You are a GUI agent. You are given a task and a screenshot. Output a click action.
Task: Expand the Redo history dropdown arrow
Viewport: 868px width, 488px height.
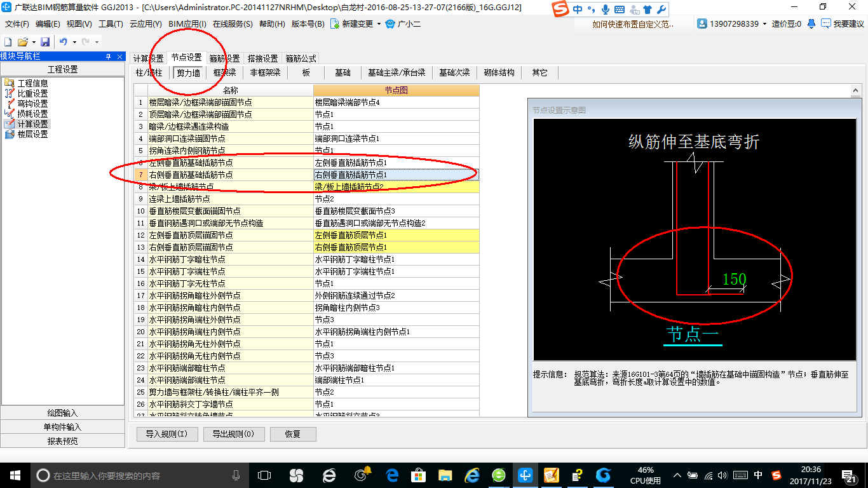click(x=97, y=42)
